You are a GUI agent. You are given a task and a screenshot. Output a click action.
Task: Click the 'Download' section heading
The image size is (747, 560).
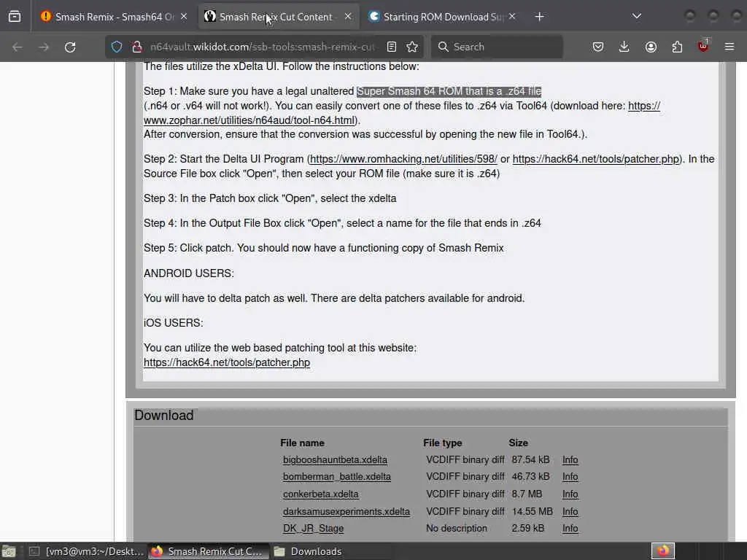[164, 415]
